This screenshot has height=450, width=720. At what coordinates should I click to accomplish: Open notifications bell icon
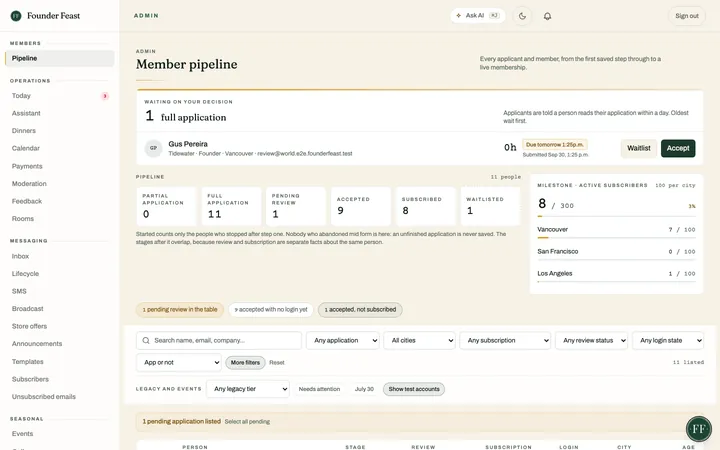click(x=547, y=16)
